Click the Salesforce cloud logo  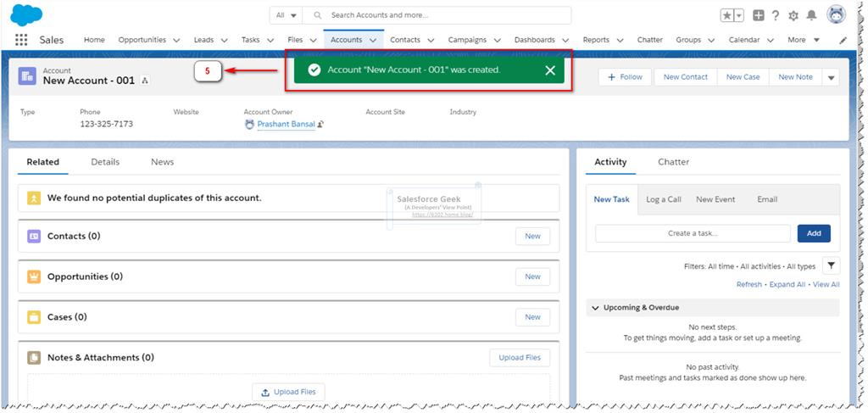(x=26, y=15)
